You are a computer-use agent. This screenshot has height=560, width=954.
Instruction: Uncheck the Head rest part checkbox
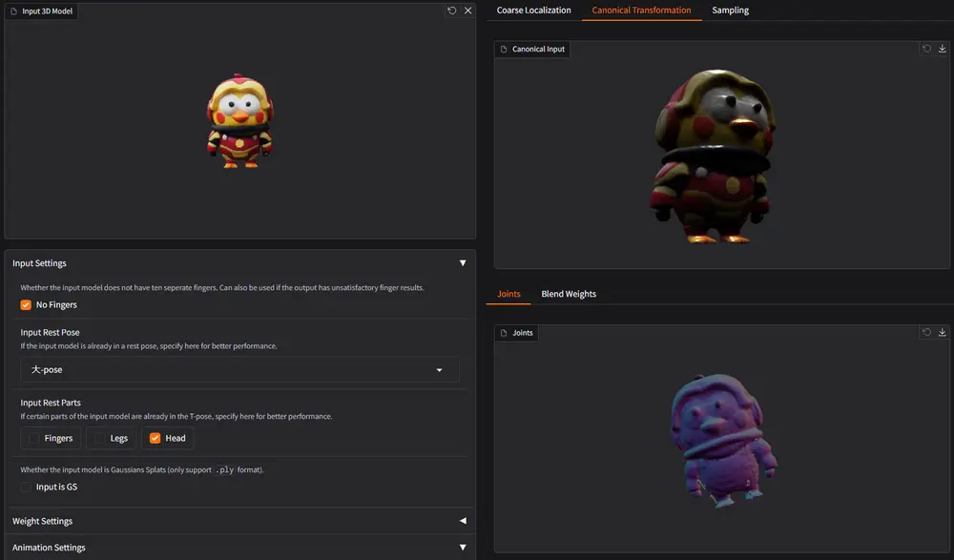(x=156, y=438)
